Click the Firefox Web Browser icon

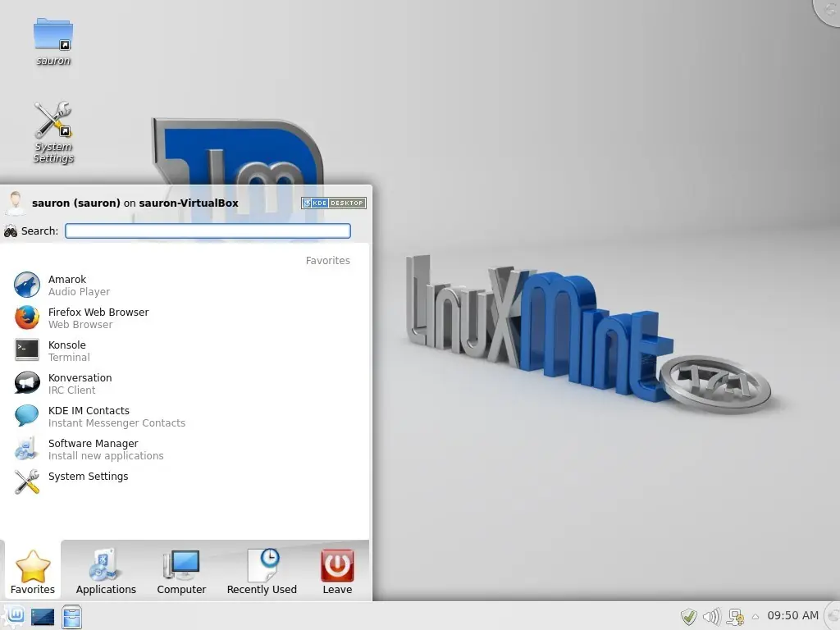27,317
